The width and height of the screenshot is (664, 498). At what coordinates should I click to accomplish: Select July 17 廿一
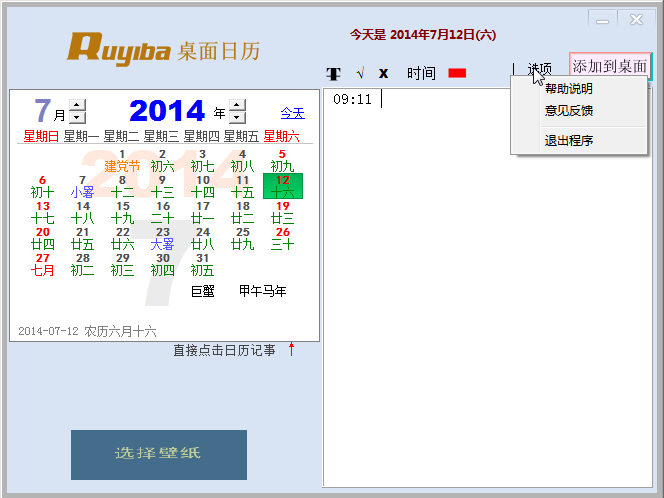pos(202,213)
